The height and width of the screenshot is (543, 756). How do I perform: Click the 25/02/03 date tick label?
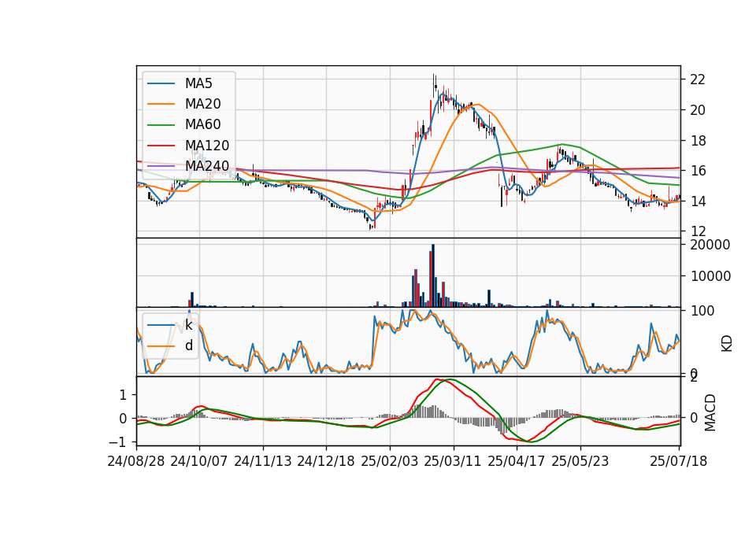click(x=390, y=461)
